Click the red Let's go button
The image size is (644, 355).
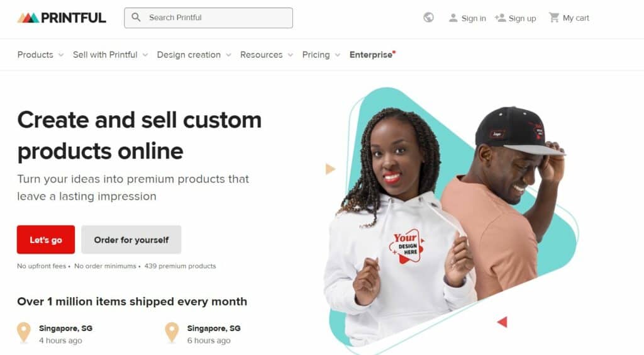[46, 240]
